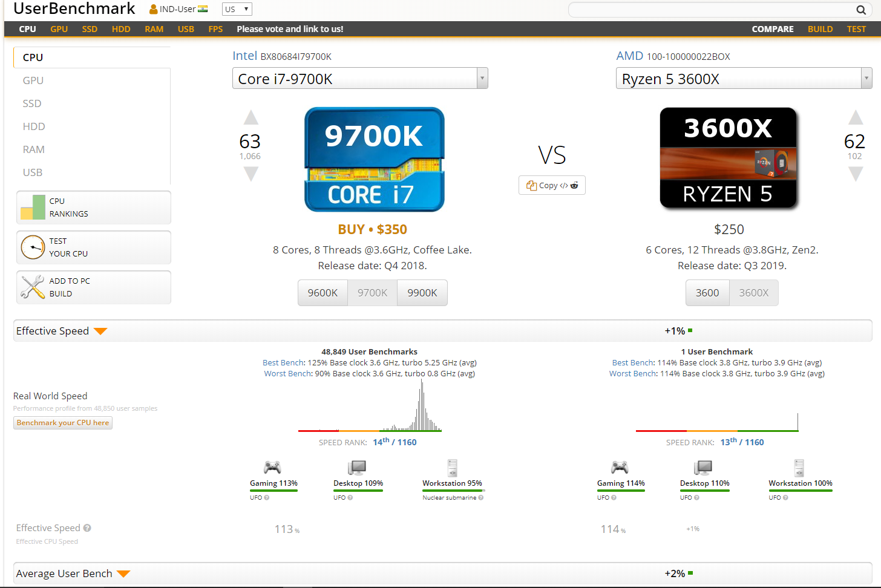This screenshot has height=588, width=881.
Task: Open the Core i7-9700K selector dropdown
Action: click(360, 79)
